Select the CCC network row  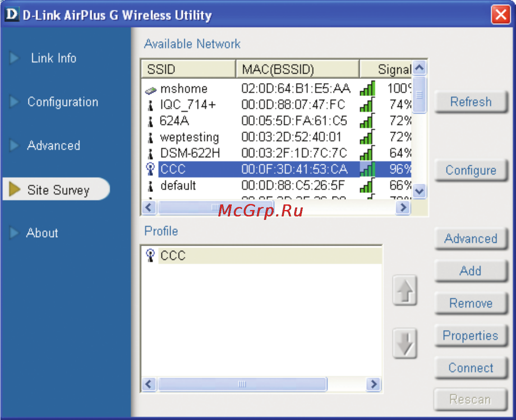pyautogui.click(x=277, y=169)
